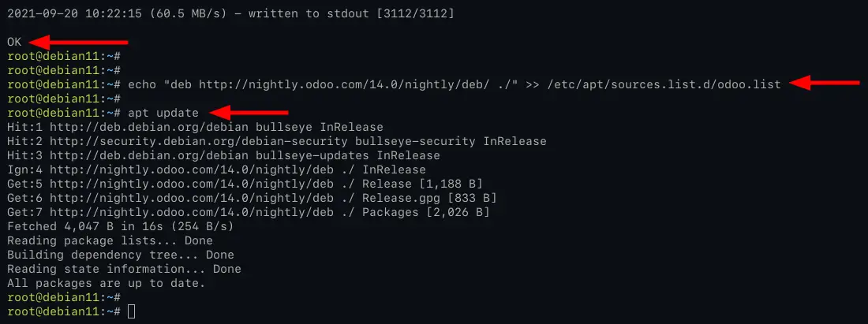Image resolution: width=868 pixels, height=324 pixels.
Task: Click the wget timestamp line at top
Action: [231, 14]
